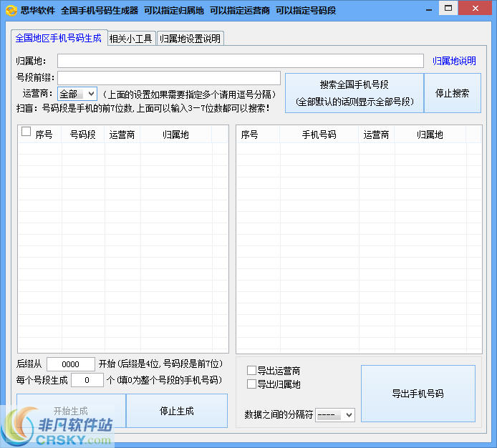Screen dimensions: 497x448
Task: Select the 全国地区手机号码生成 tab
Action: point(59,38)
